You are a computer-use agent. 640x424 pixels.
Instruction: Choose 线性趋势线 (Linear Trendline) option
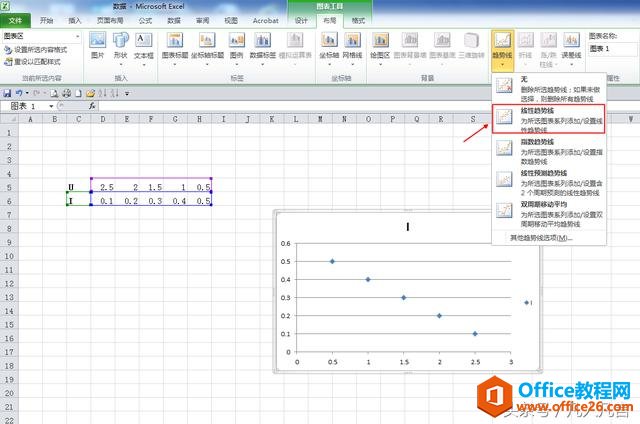coord(548,119)
